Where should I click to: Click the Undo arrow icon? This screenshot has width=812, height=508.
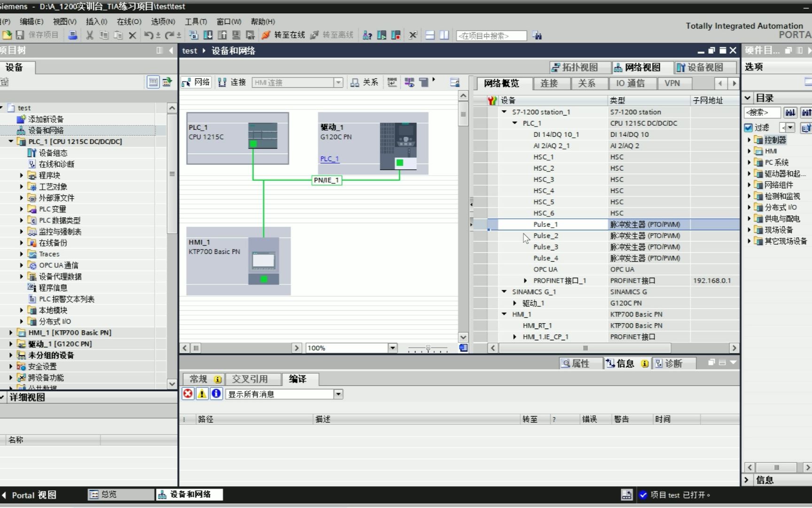pos(148,35)
